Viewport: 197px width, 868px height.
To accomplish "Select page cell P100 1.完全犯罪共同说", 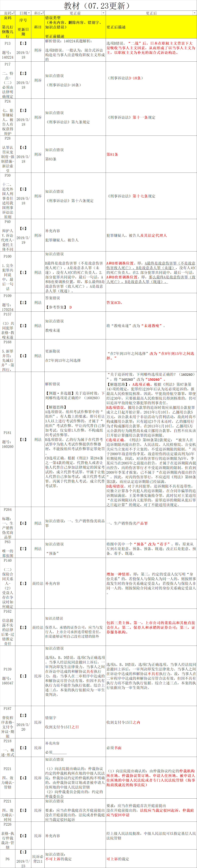I will pyautogui.click(x=8, y=272).
